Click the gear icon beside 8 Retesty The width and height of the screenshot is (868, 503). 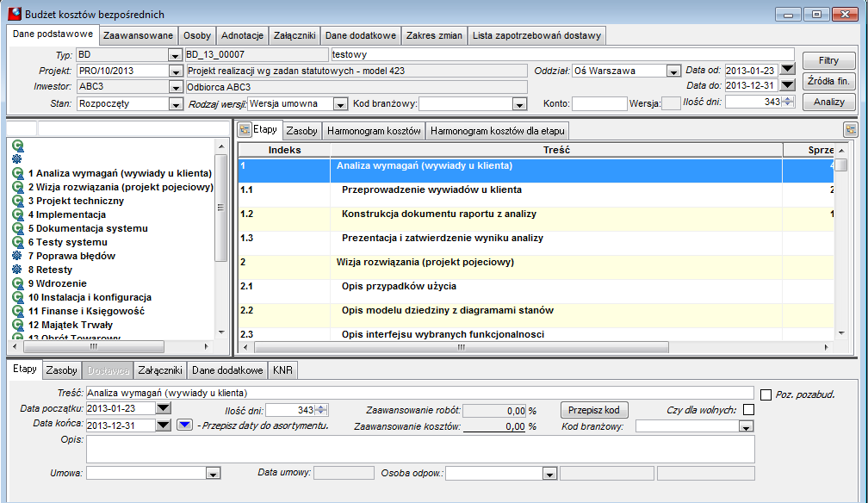click(17, 270)
